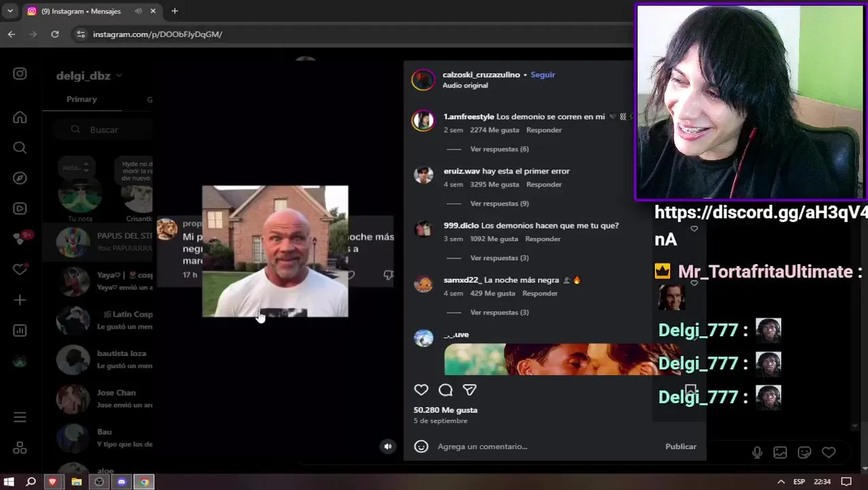Expand replies (3) under 999.diclo comment
Image resolution: width=868 pixels, height=490 pixels.
tap(499, 258)
